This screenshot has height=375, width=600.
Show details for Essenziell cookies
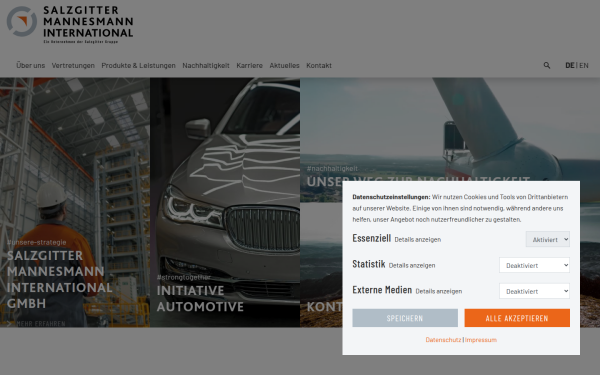pos(417,240)
